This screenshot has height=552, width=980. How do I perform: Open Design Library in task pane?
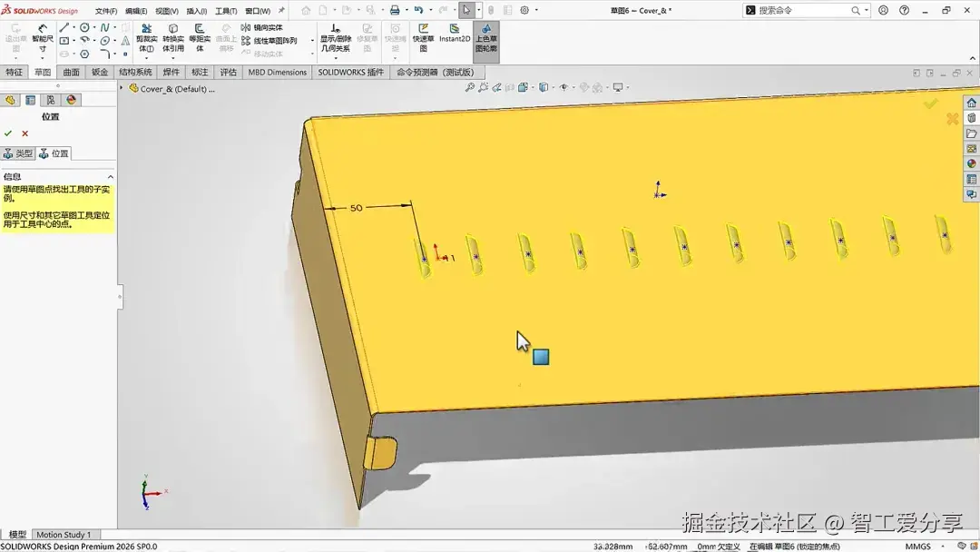click(971, 118)
